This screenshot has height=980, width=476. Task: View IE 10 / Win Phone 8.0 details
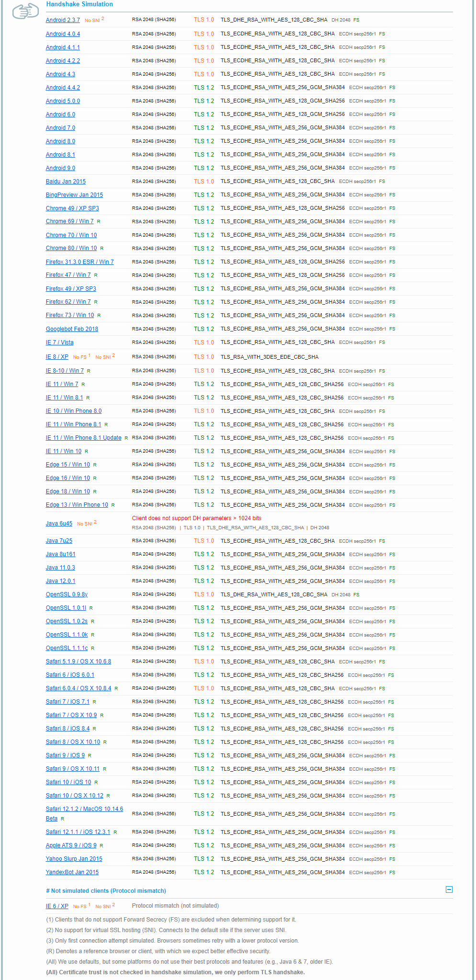[x=74, y=411]
